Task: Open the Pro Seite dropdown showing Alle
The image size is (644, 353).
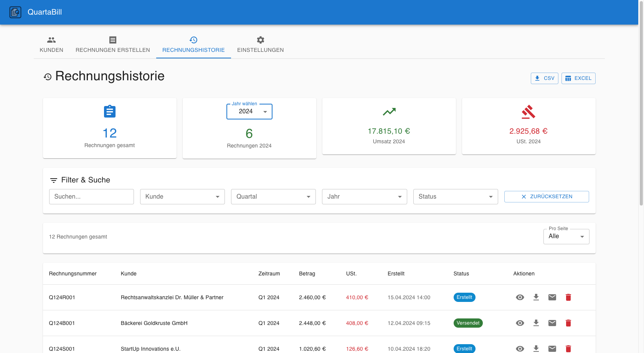Action: [x=566, y=236]
